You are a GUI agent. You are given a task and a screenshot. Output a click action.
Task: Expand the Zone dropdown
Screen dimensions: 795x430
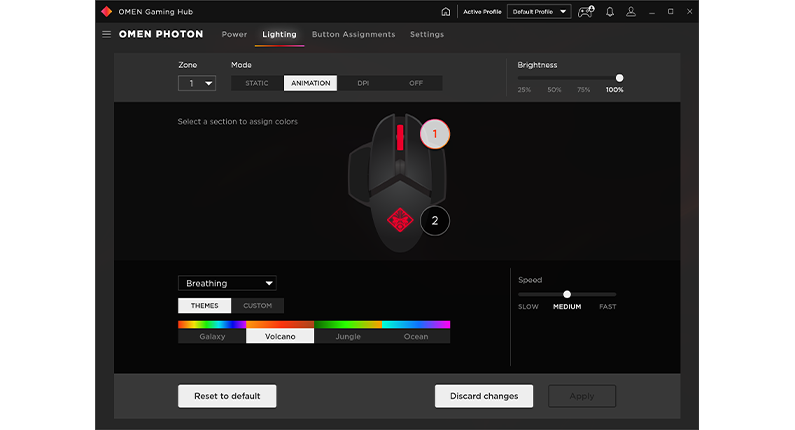point(197,83)
